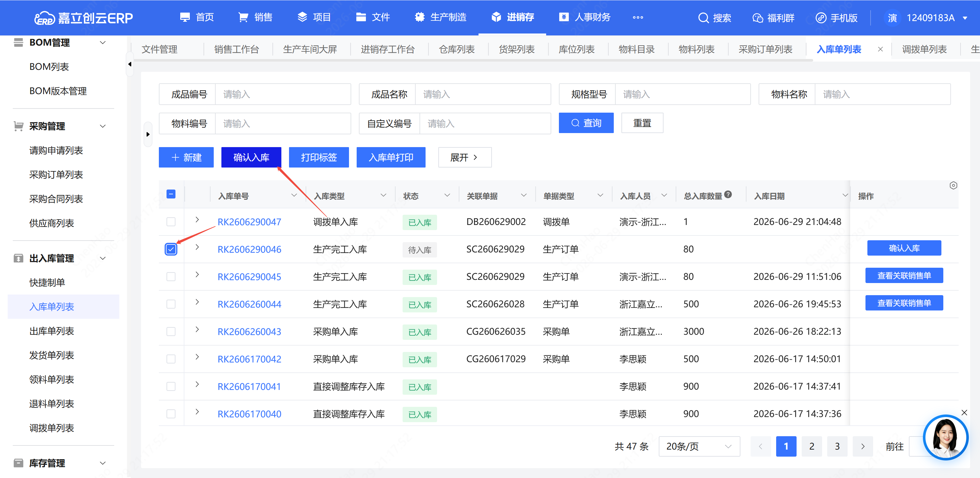Open the customer service avatar chat
This screenshot has height=478, width=980.
946,437
